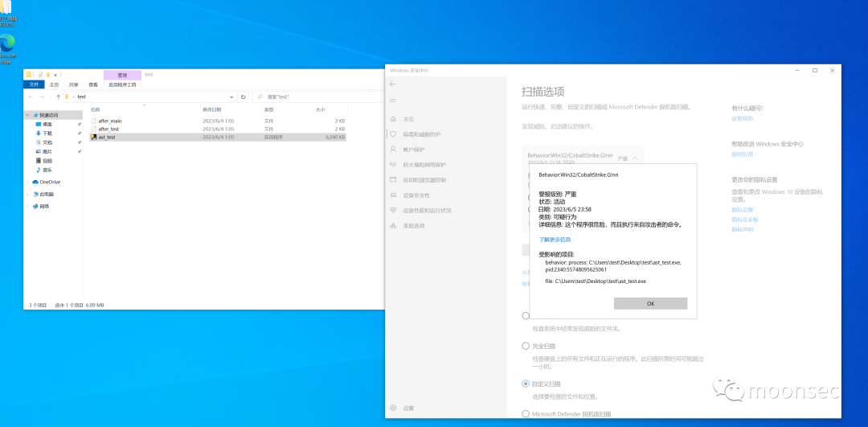Screen dimensions: 868x427
Task: Click the Explorer search box 搜索"test"
Action: [320, 97]
